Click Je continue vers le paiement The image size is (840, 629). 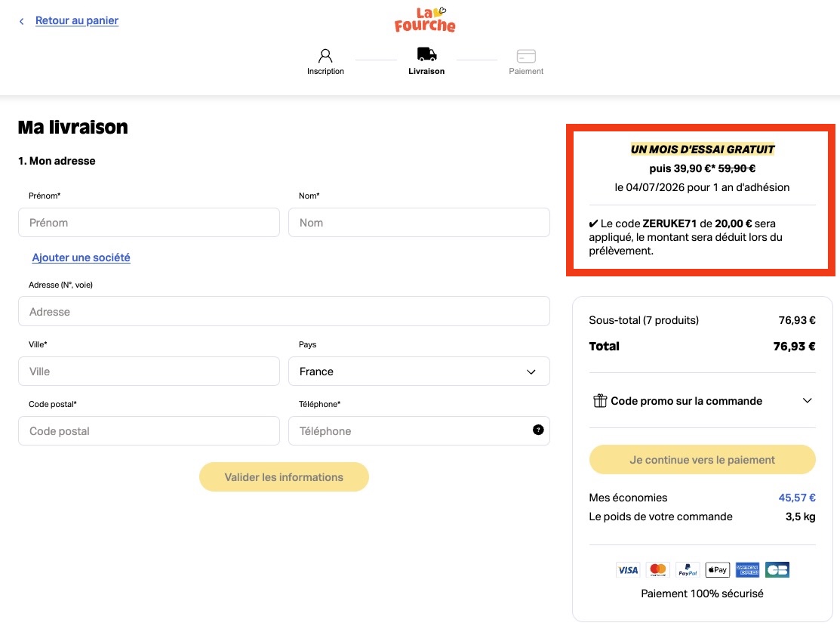tap(703, 460)
